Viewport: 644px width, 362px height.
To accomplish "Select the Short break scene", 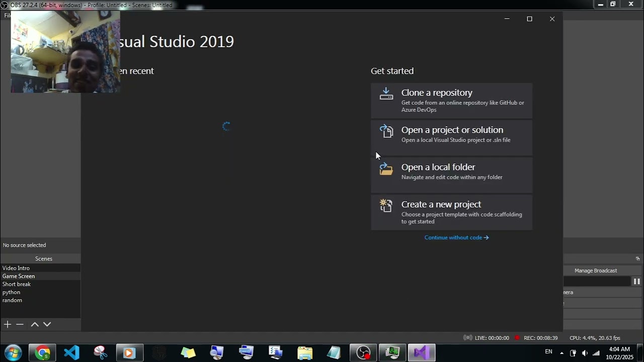I will pyautogui.click(x=40, y=284).
